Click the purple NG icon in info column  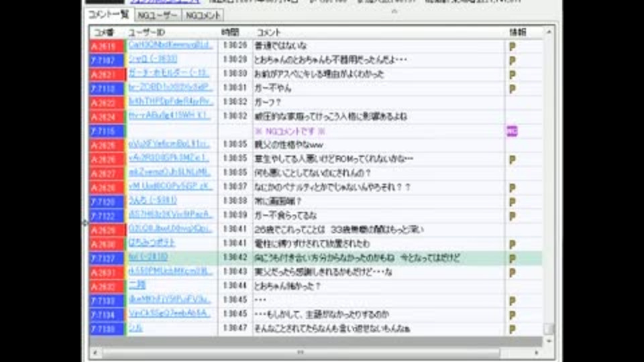pos(512,131)
